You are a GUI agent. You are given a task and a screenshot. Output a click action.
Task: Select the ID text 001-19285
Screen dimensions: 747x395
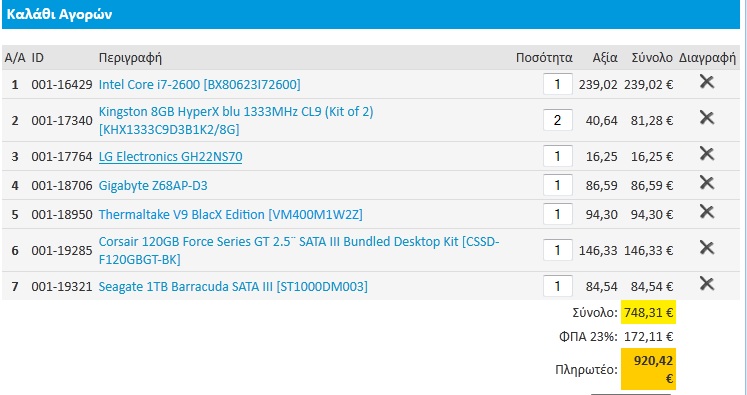[62, 250]
